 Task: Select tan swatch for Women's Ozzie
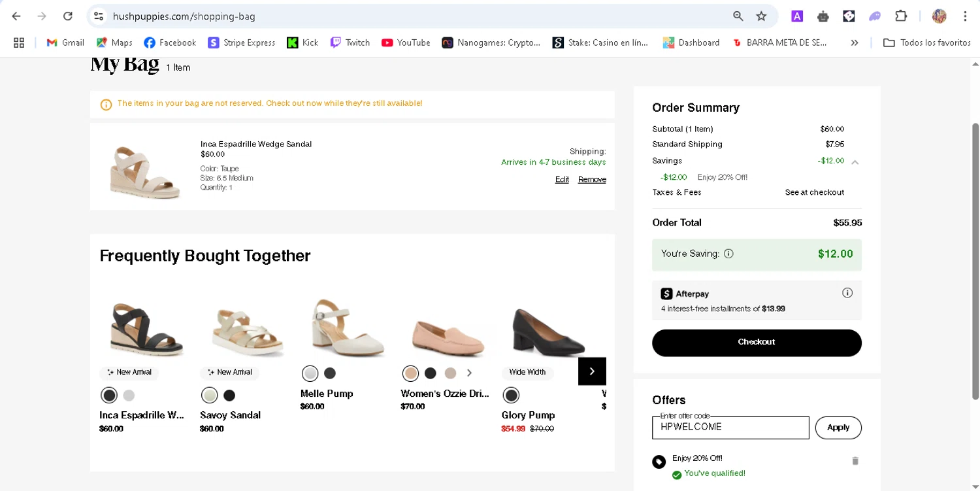coord(411,373)
